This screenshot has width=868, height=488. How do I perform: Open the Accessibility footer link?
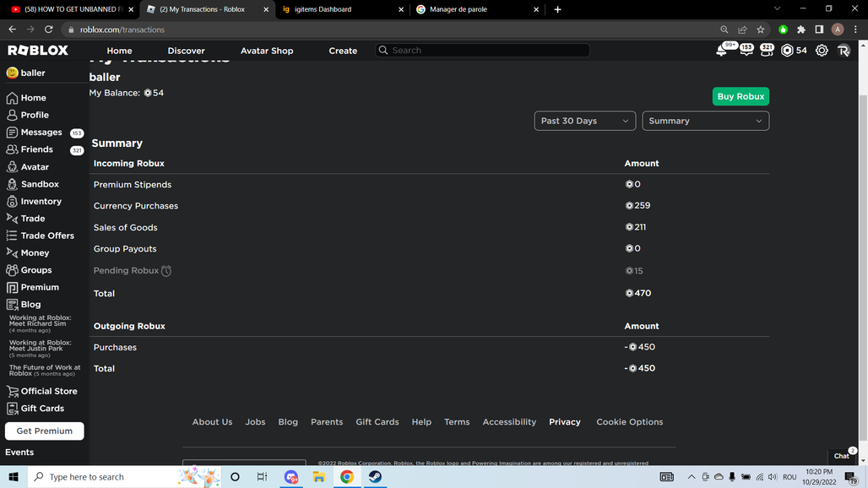(x=509, y=421)
